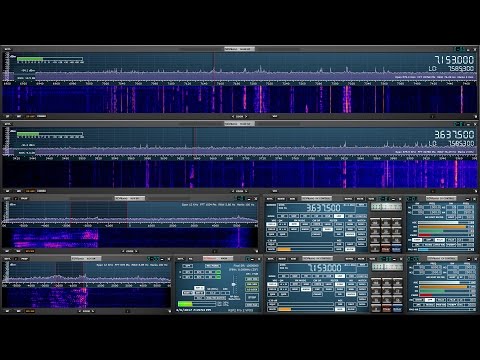480x360 pixels.
Task: Click red Clear keypad key in 3.637.500 RX Control
Action: 386,249
